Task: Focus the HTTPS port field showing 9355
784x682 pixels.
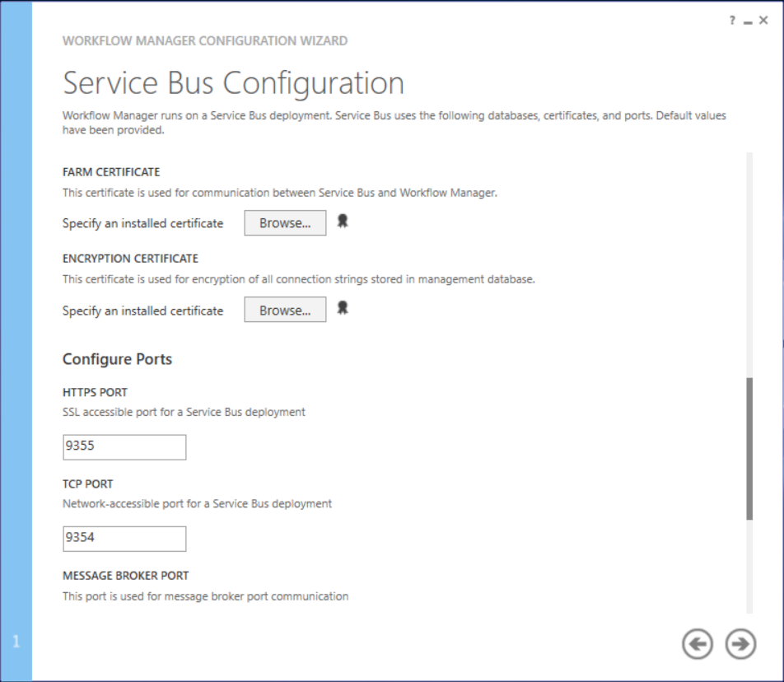Action: (x=124, y=446)
